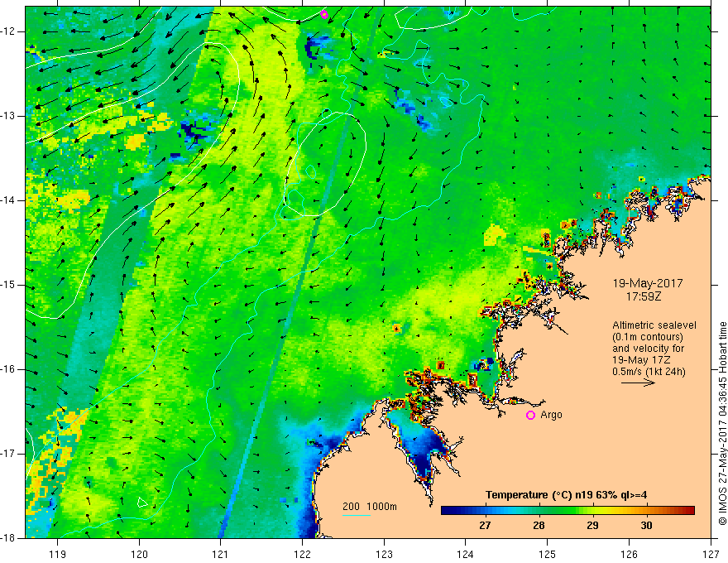
Task: Click the time text 17:59Z
Action: tap(643, 296)
